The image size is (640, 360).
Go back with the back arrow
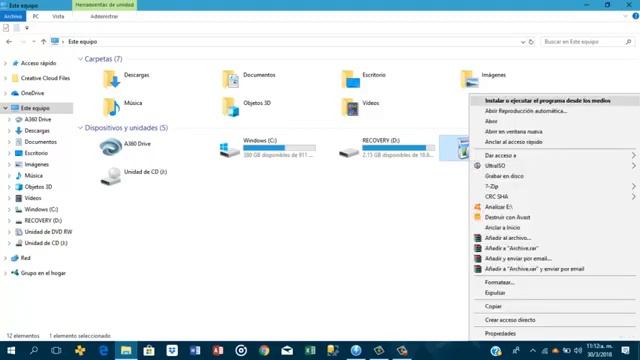click(x=9, y=42)
